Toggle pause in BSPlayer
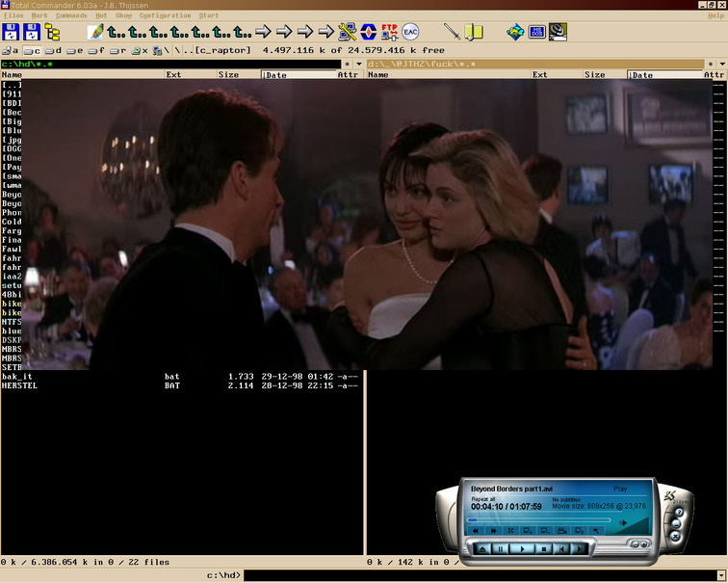 pyautogui.click(x=500, y=548)
